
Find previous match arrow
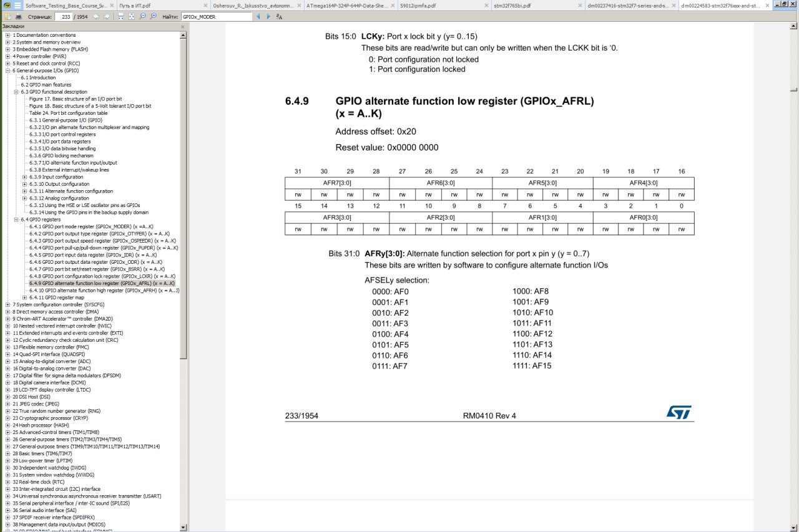click(258, 16)
